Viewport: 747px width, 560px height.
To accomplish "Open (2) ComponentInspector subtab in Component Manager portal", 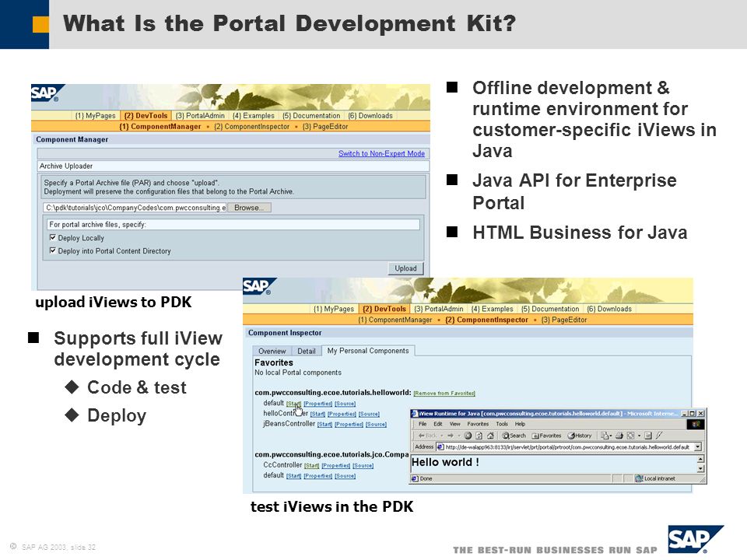I will [x=251, y=127].
